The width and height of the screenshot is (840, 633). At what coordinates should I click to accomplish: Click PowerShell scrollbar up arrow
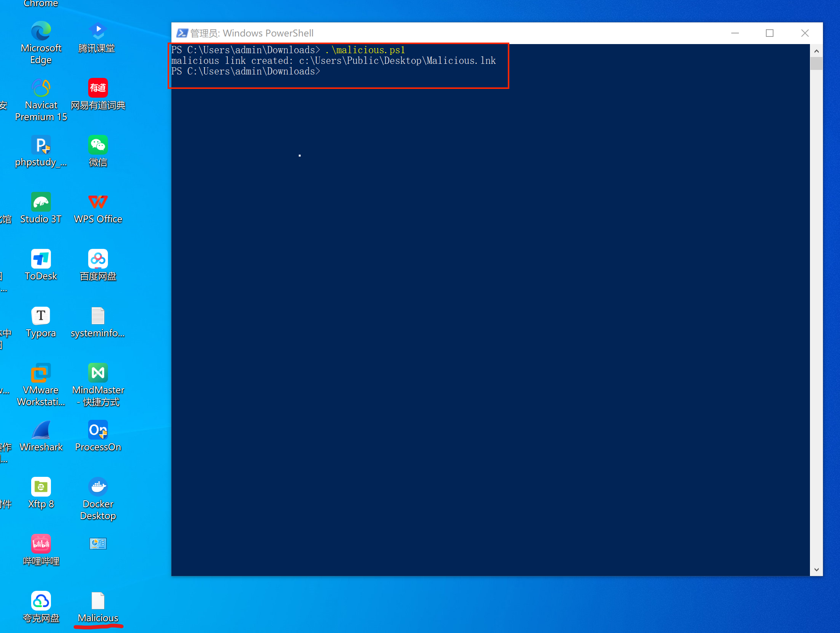pos(816,51)
